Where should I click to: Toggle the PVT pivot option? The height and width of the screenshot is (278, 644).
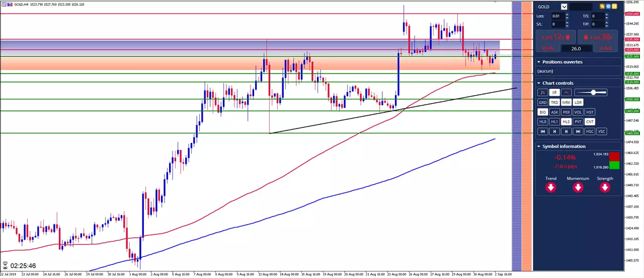[x=578, y=122]
